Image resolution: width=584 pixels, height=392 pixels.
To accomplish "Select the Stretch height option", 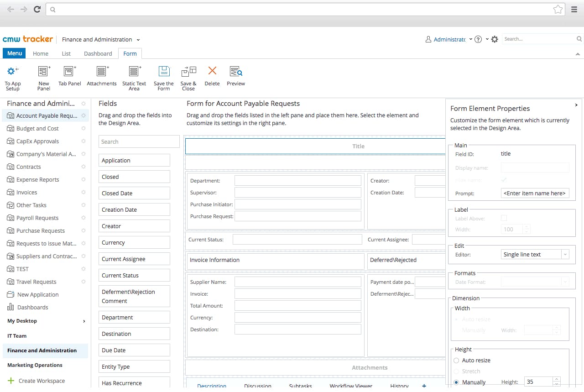I will click(x=456, y=371).
